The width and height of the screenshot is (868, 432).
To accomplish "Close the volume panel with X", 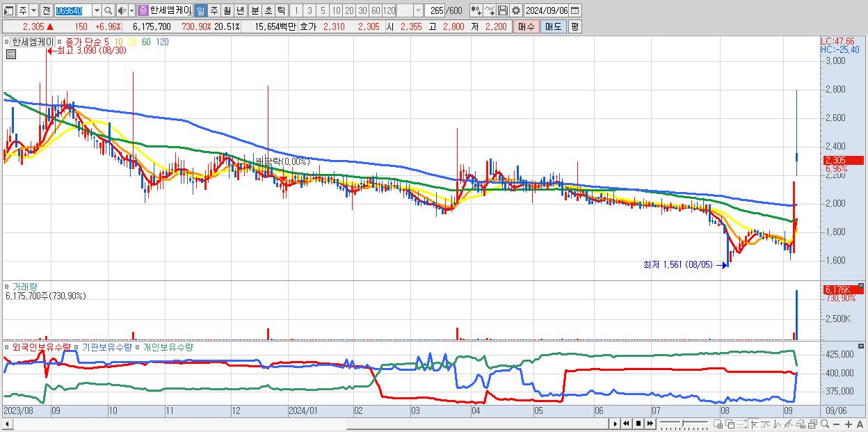I will (860, 286).
